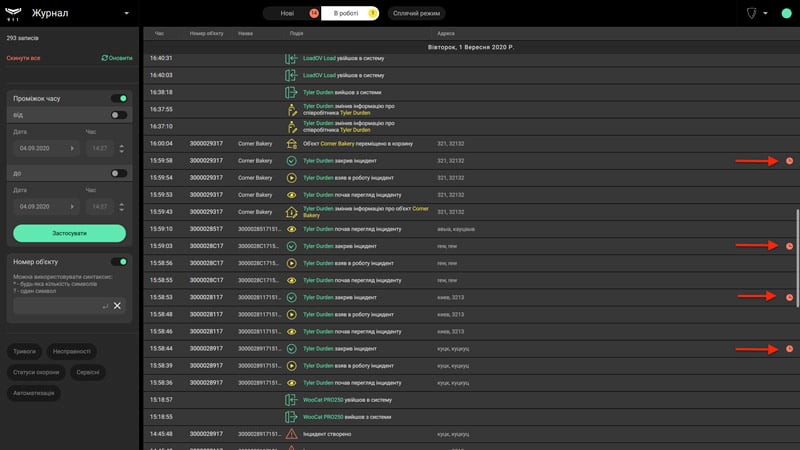
Task: Click the incident closed checkmark icon at 15:59:58
Action: [x=291, y=161]
